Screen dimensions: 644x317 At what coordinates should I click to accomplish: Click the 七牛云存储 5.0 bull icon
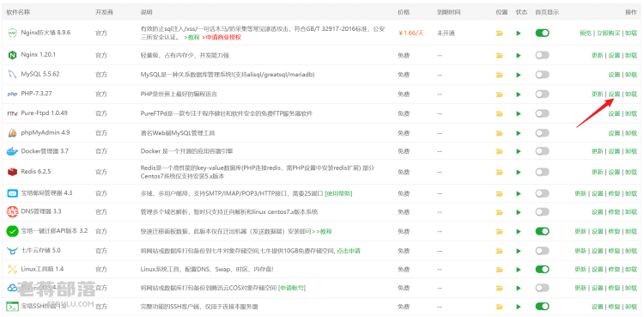point(12,250)
